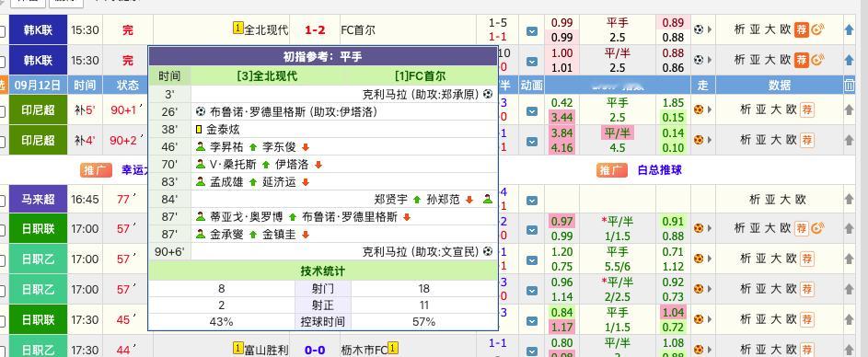Click 动画 column header
This screenshot has width=868, height=357.
(532, 86)
